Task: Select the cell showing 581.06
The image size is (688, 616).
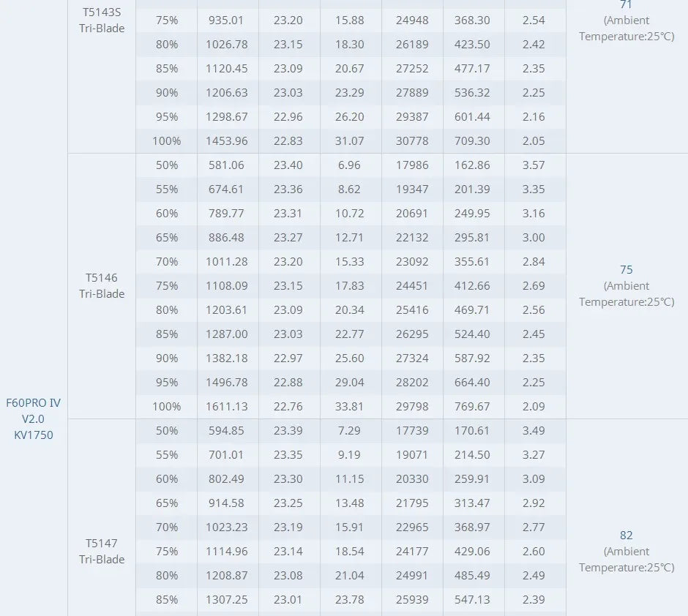Action: [226, 165]
